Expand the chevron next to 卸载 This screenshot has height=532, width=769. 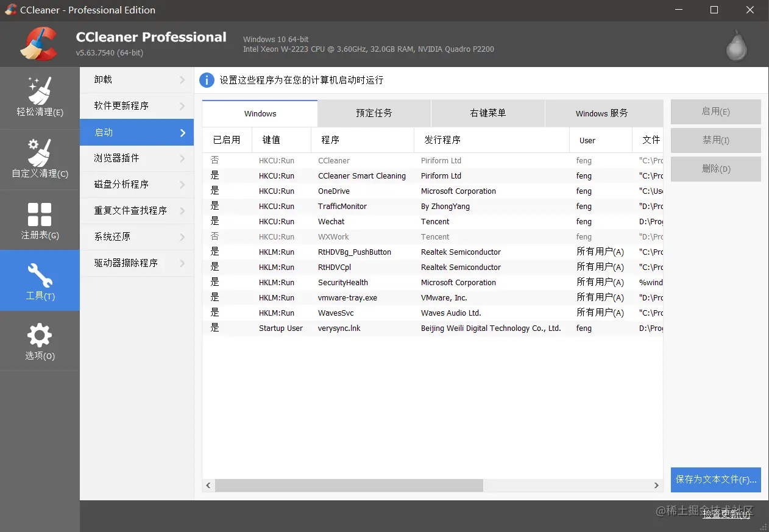click(182, 80)
